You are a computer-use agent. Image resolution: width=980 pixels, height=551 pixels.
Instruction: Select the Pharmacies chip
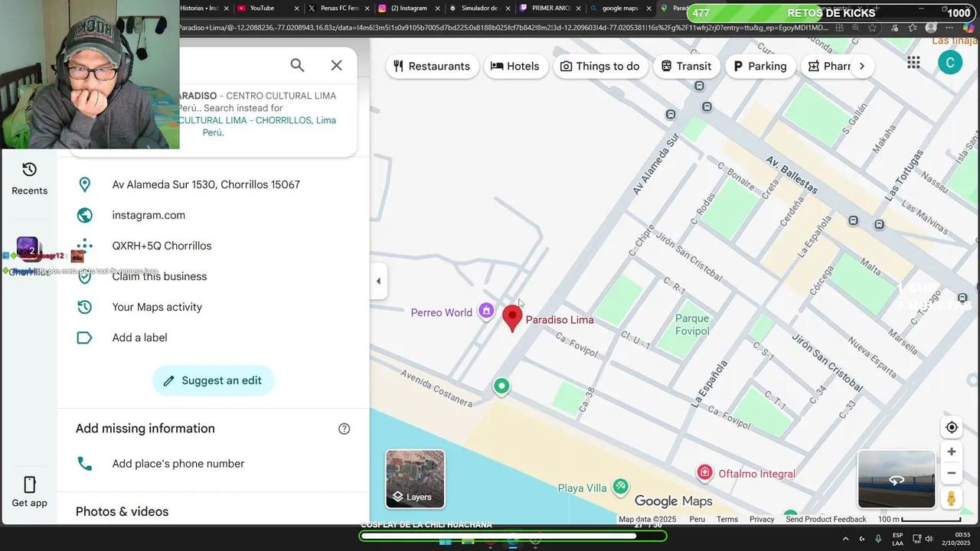click(829, 66)
